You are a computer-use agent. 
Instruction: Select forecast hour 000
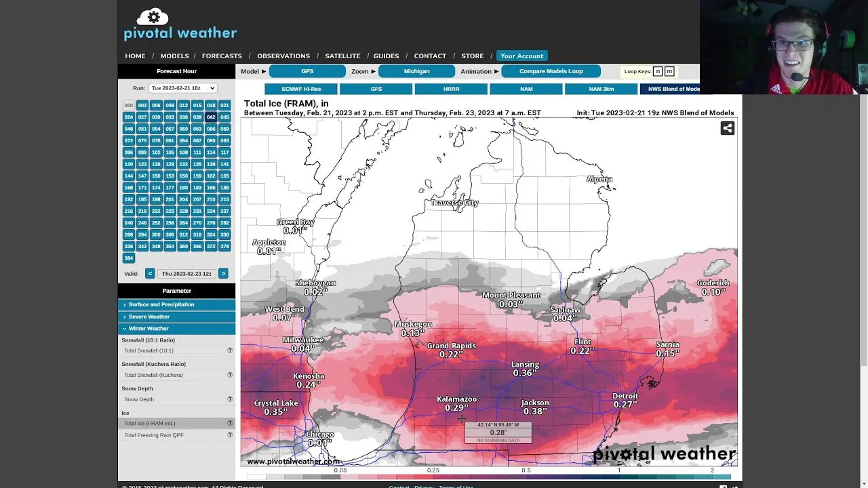click(128, 105)
